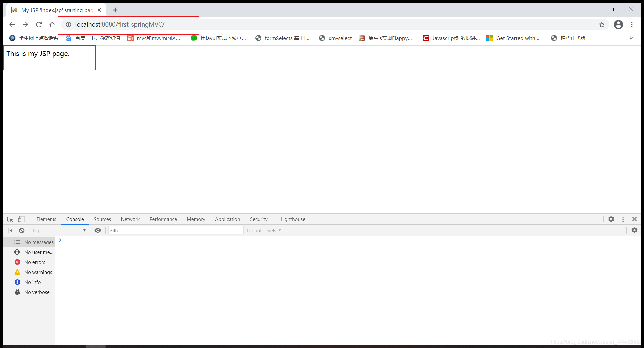Viewport: 644px width, 348px height.
Task: Switch to the Memory tab
Action: (x=196, y=219)
